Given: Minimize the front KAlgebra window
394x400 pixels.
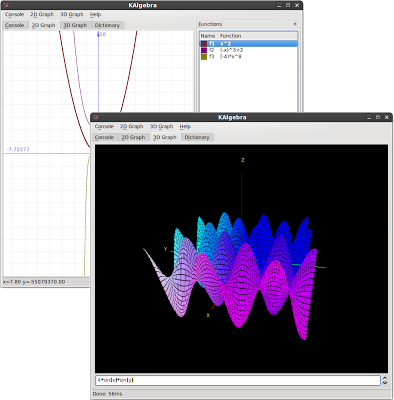Looking at the screenshot, I should coord(369,117).
